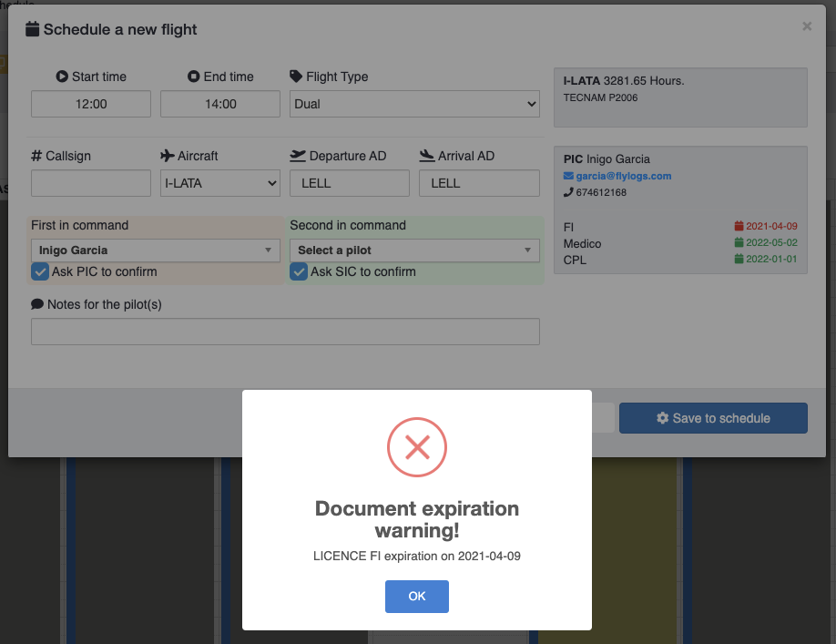Uncheck Ask SIC to confirm
Viewport: 836px width, 644px height.
click(299, 271)
